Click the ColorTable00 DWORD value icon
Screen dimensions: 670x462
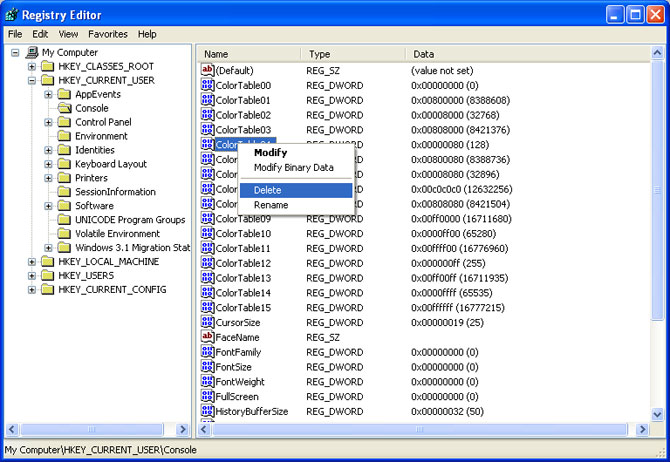click(208, 86)
